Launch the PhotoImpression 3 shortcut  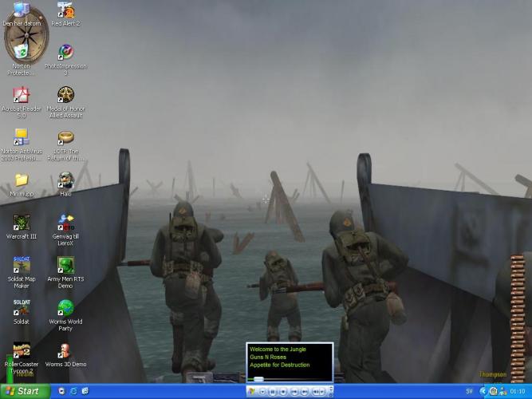(x=66, y=59)
